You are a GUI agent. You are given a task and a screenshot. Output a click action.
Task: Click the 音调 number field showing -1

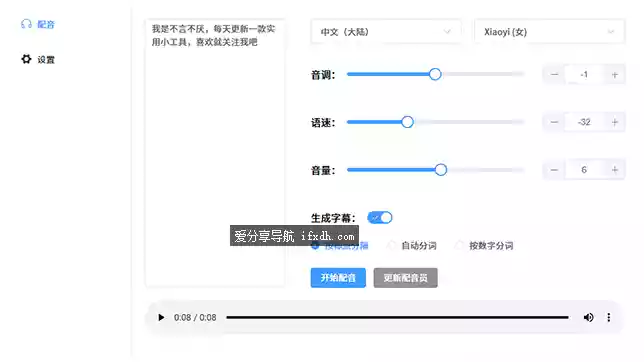coord(584,74)
